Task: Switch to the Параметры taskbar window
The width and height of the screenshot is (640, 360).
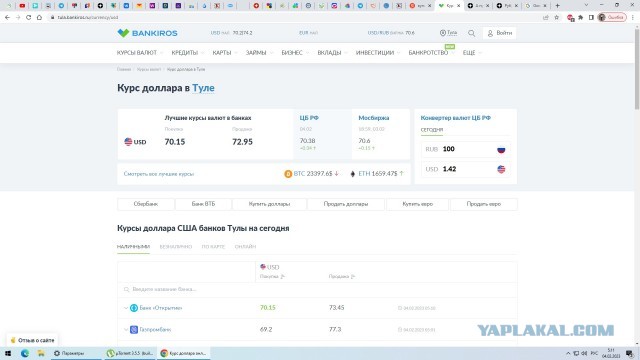Action: point(76,353)
